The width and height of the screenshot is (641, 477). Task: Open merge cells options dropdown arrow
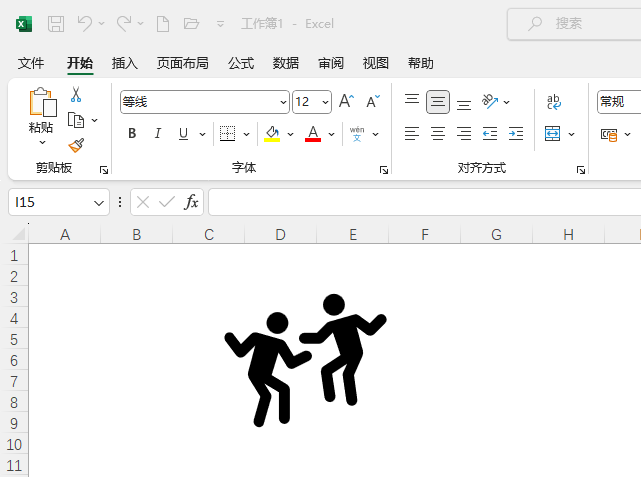pos(572,134)
